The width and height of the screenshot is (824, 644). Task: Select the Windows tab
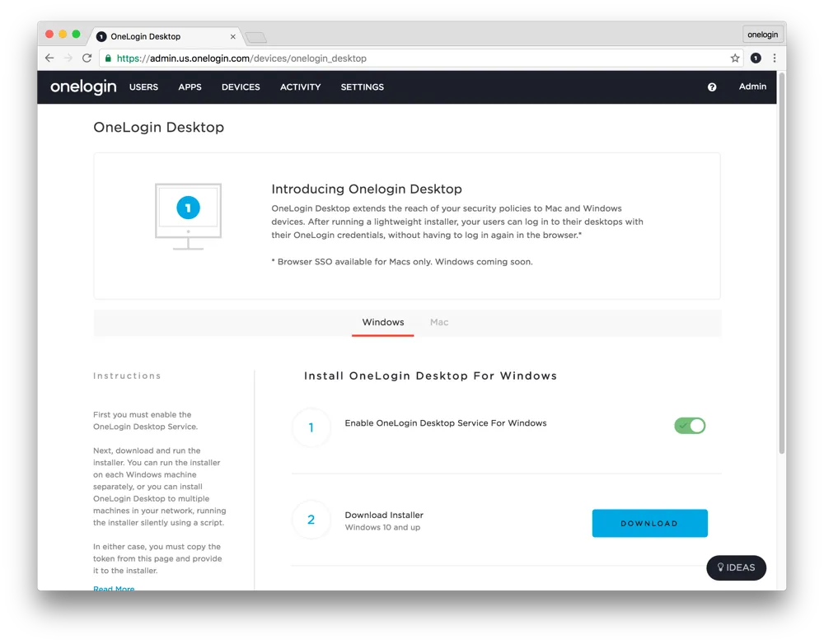tap(383, 322)
